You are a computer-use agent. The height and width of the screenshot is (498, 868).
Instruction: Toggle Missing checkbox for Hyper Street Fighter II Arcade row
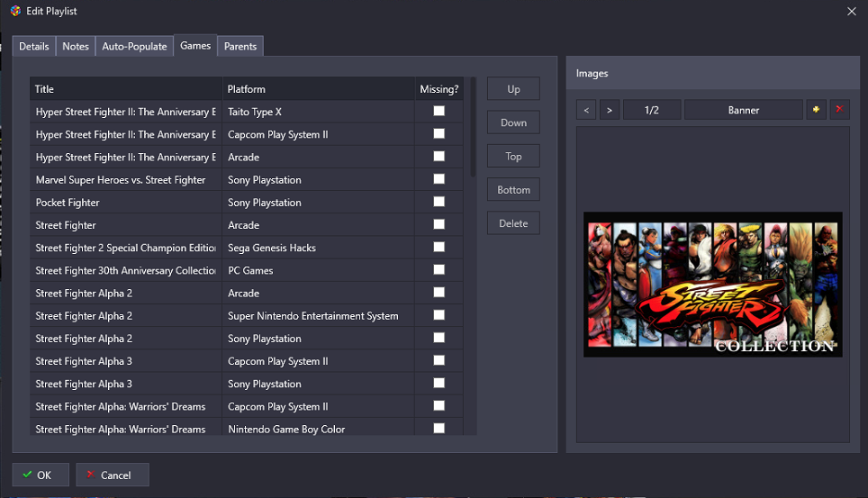(439, 156)
